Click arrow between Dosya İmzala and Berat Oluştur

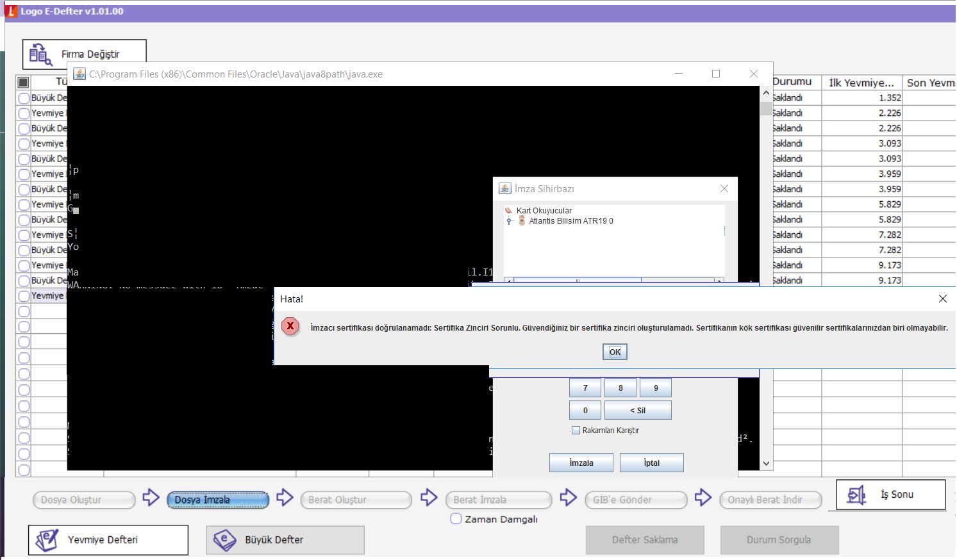285,498
